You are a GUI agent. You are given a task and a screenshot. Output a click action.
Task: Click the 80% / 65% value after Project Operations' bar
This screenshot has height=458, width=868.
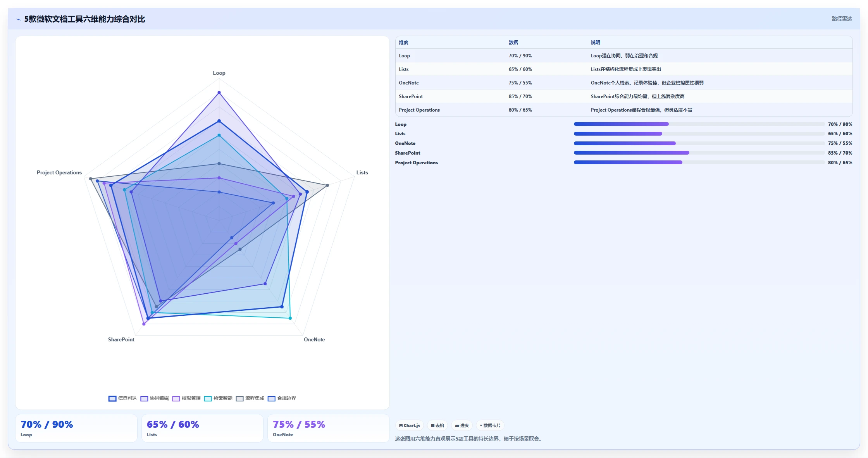[840, 163]
